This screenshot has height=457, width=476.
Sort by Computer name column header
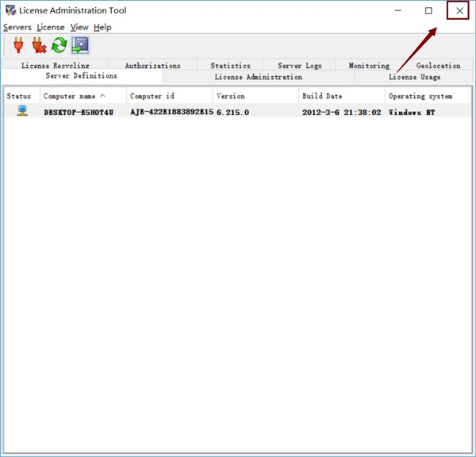[83, 96]
